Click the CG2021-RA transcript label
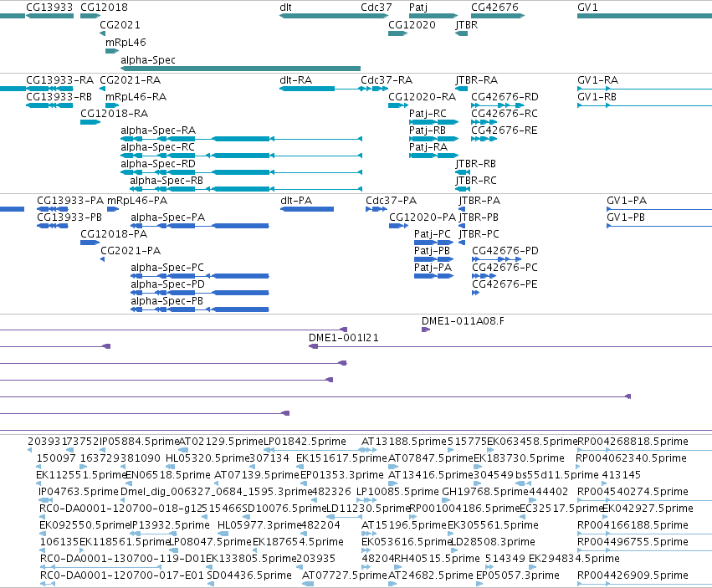Viewport: 712px width, 588px height. (x=131, y=80)
